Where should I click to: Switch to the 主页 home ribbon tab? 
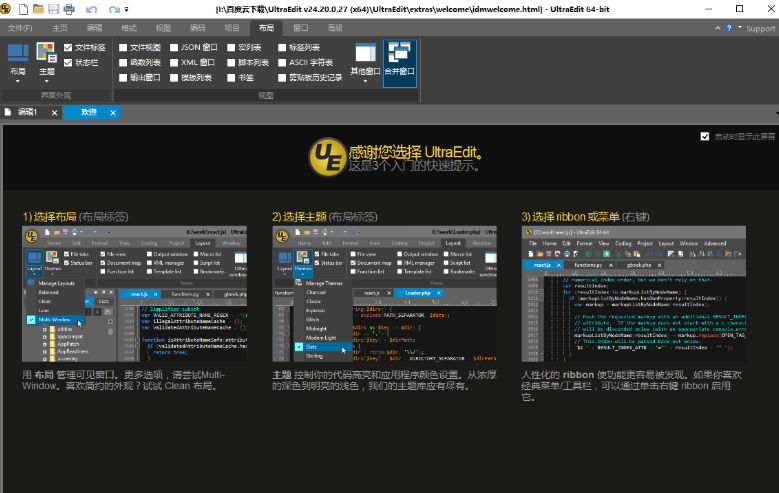[60, 28]
